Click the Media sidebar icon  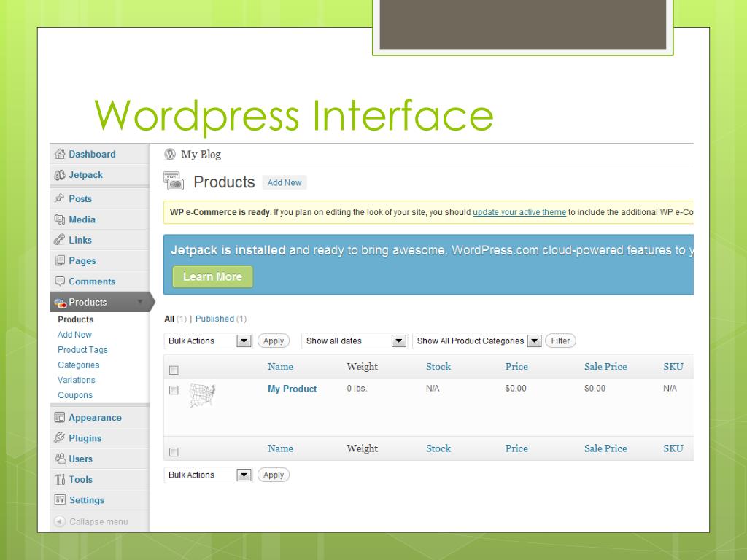coord(60,219)
